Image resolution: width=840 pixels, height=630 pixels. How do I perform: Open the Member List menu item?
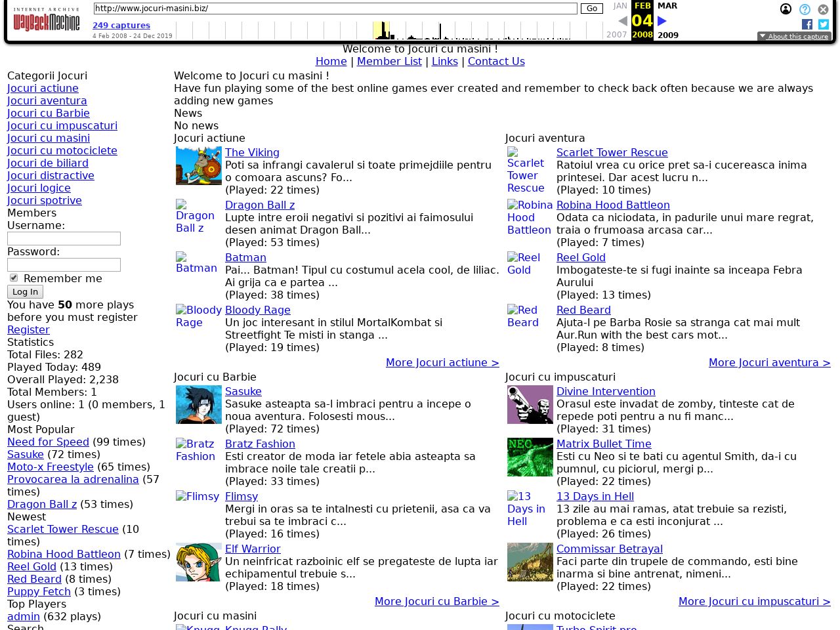pos(389,61)
